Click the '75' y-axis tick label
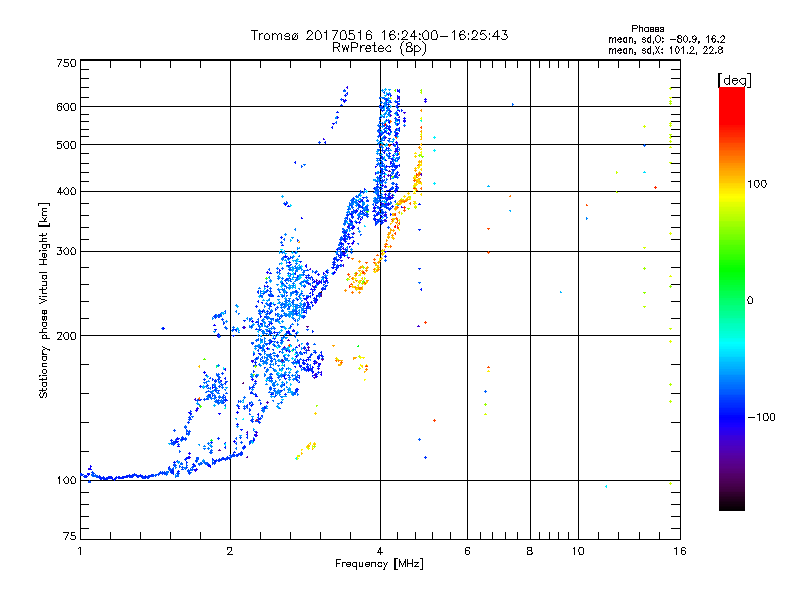This screenshot has width=800, height=600. coord(70,536)
